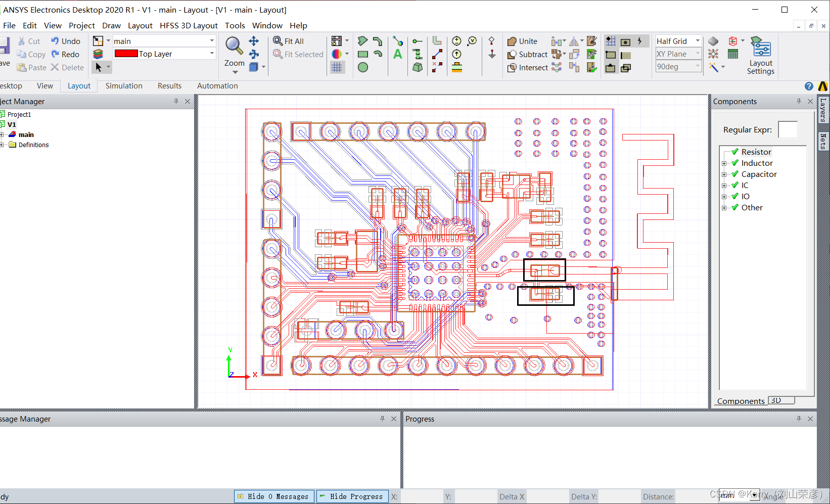Toggle the lightning snap button

640,41
